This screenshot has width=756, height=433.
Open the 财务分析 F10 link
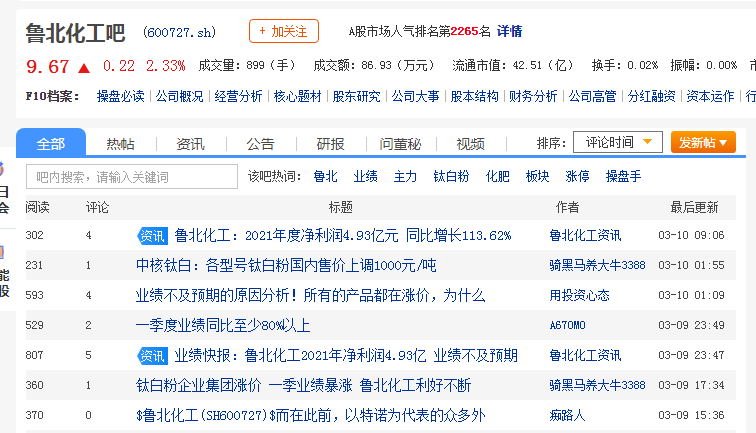point(532,97)
